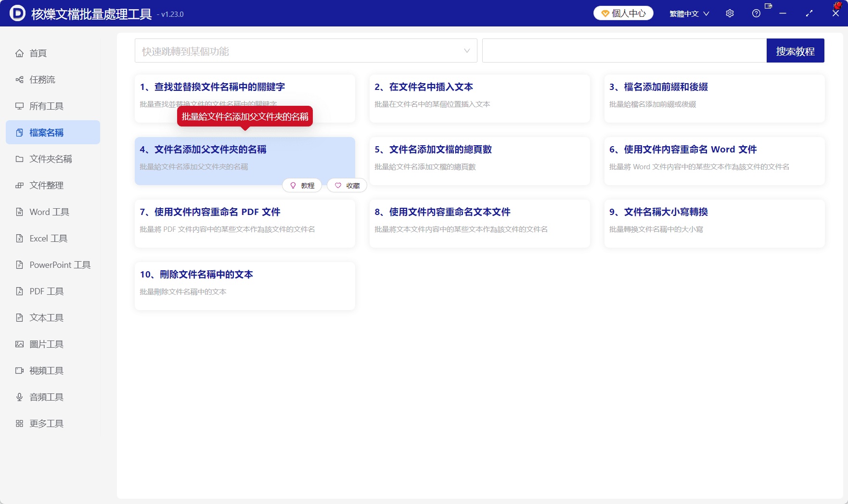848x504 pixels.
Task: Open card 7 使用文件內容重命名 PDF 文件
Action: (x=245, y=224)
